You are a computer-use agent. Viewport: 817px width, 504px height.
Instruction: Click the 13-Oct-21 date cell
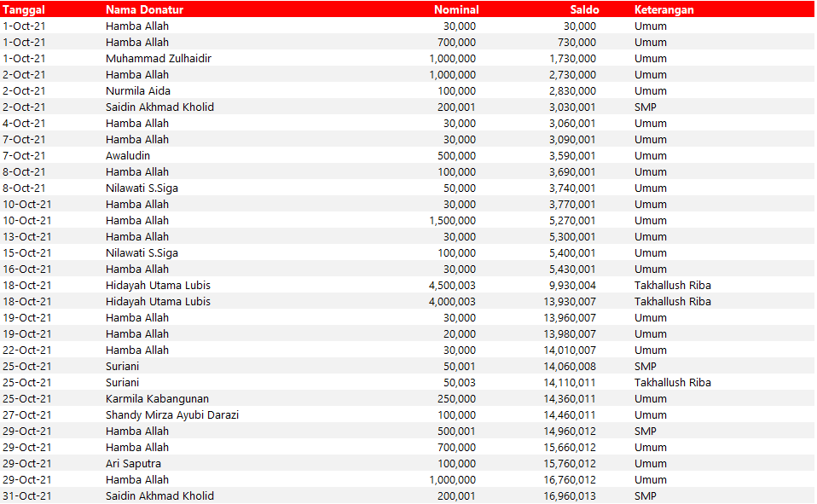[x=27, y=237]
